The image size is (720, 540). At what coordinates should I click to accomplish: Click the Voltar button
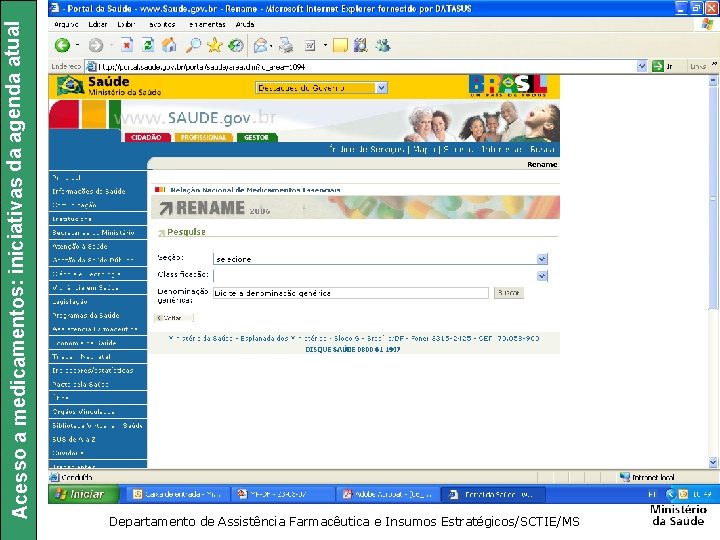(174, 318)
